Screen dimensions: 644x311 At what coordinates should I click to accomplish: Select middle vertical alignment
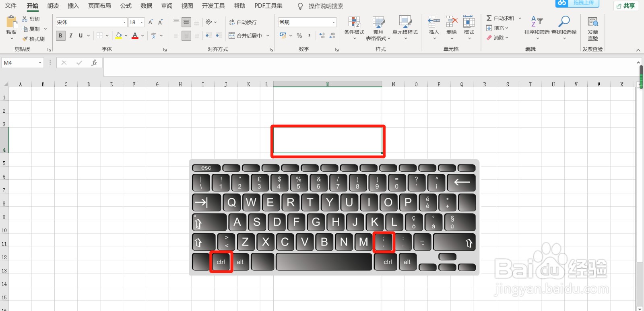[186, 22]
